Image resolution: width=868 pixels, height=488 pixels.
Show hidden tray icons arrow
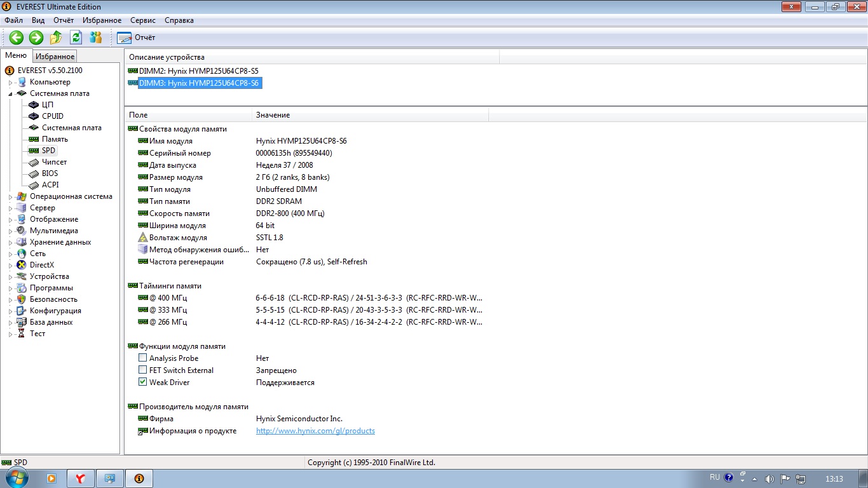754,478
